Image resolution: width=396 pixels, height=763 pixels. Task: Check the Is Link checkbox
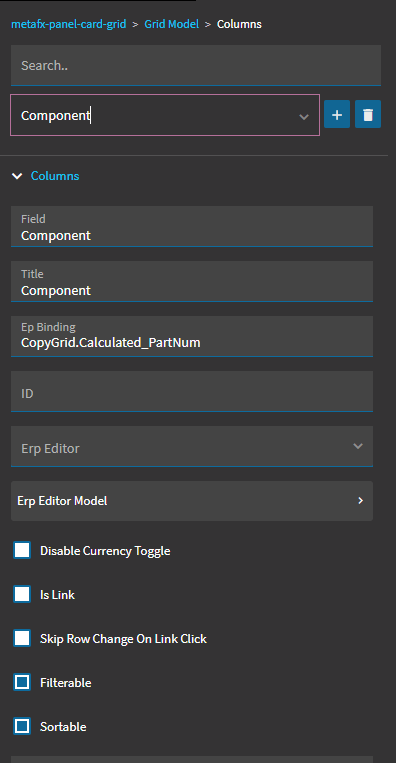(x=22, y=595)
